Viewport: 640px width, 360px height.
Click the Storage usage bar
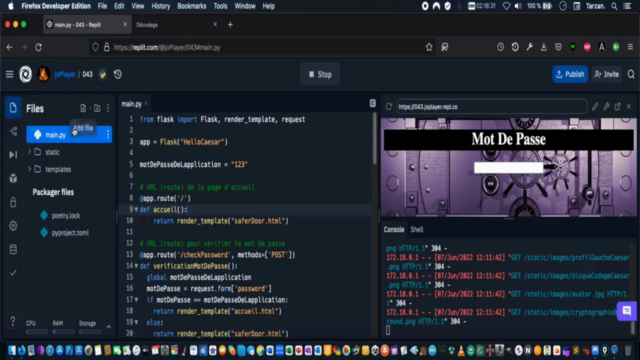[90, 332]
